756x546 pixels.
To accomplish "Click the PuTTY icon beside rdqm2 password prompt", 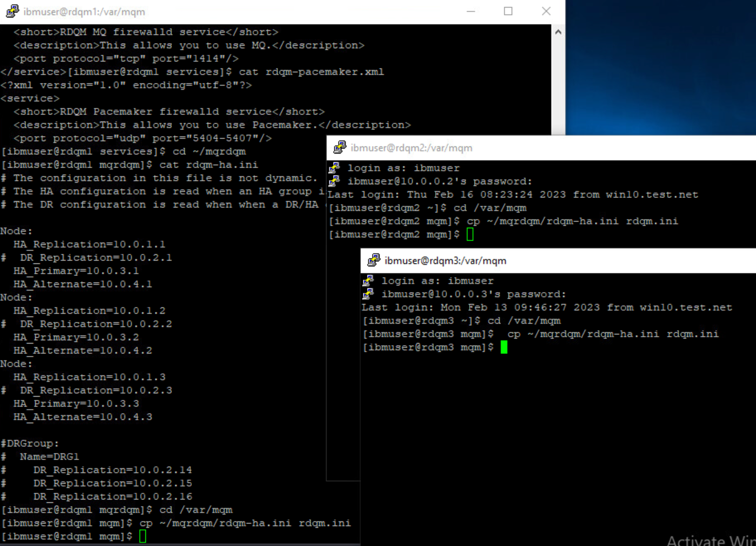I will tap(334, 181).
